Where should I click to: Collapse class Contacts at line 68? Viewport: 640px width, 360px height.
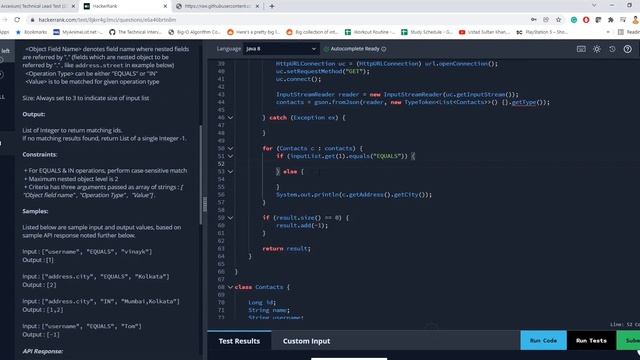pos(230,287)
